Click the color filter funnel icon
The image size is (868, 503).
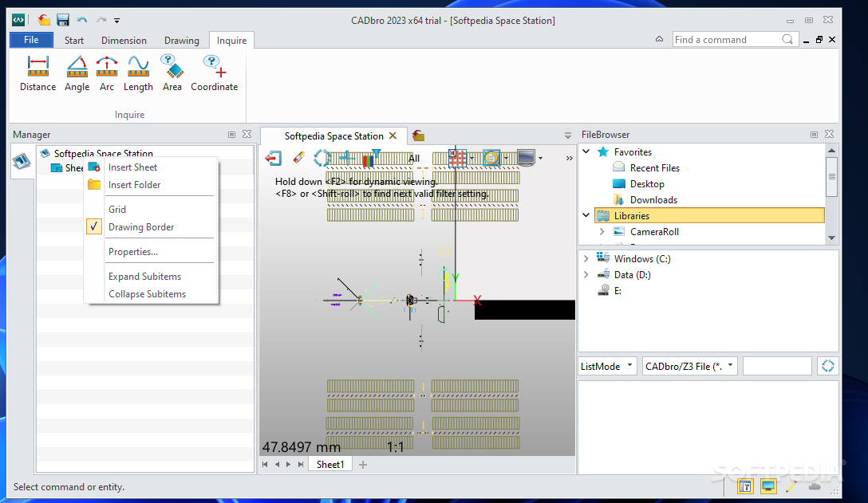coord(371,158)
